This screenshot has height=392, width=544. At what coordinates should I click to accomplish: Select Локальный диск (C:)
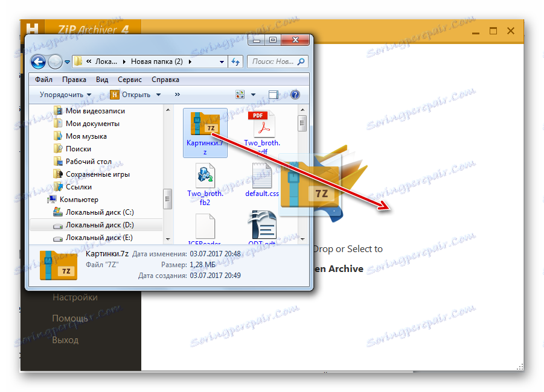pos(100,212)
